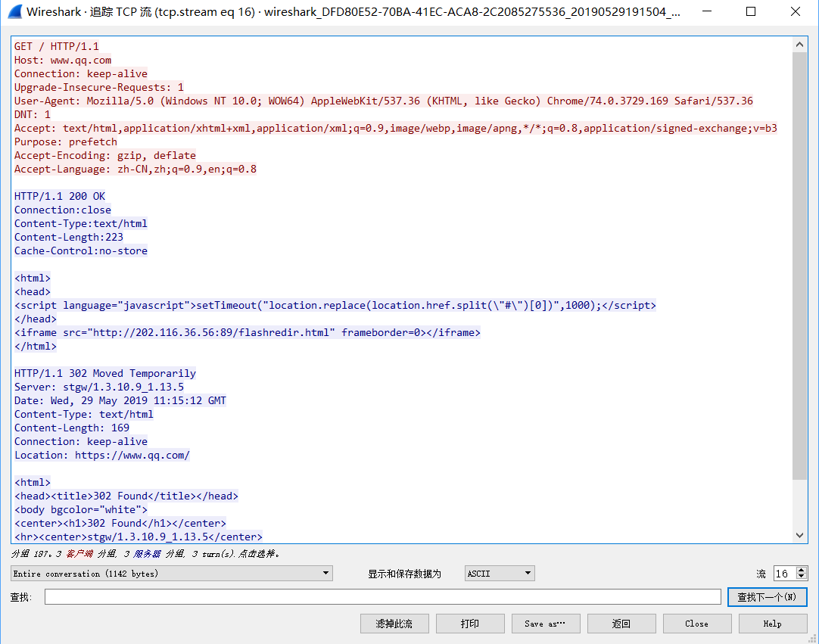819x644 pixels.
Task: Click the packet count status text
Action: pyautogui.click(x=145, y=554)
